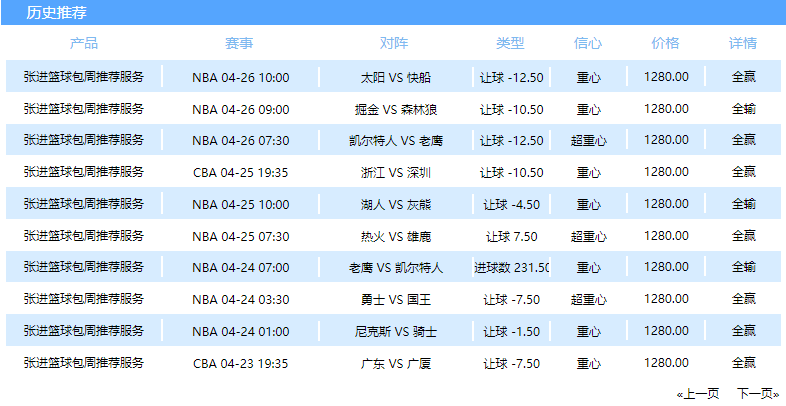Open the 凯尔特人 VS 老鹰 04-26 row

(x=395, y=140)
